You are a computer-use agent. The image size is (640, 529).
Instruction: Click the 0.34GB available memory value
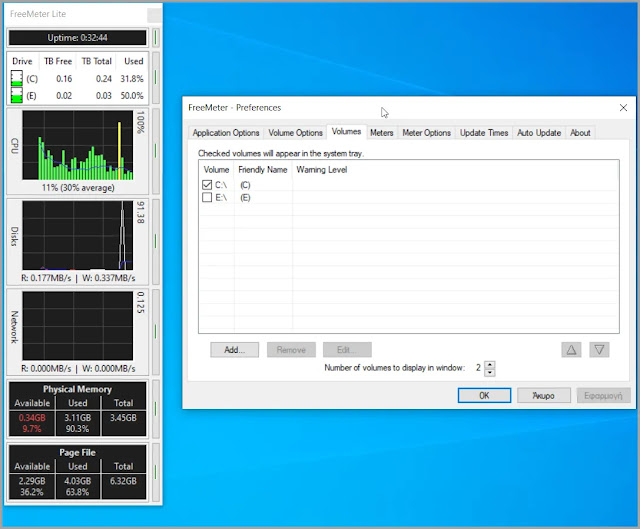32,418
